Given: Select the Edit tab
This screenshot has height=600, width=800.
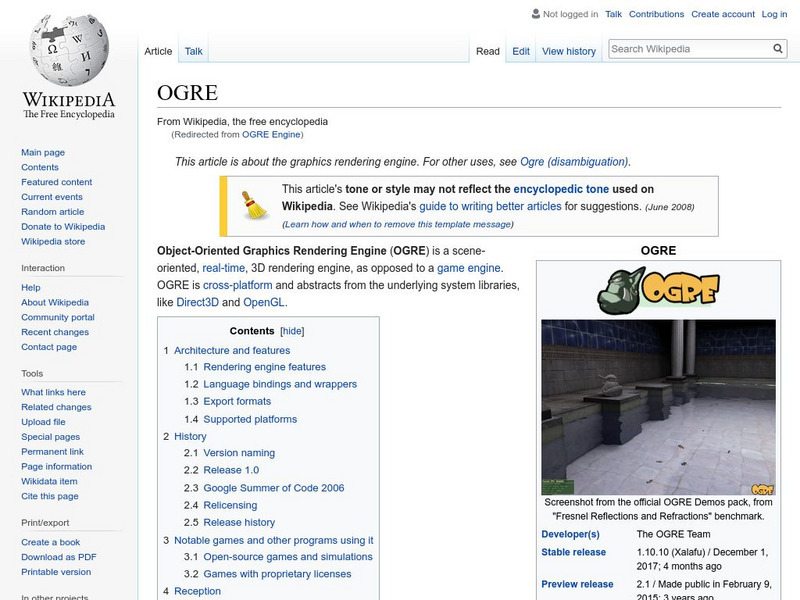Looking at the screenshot, I should [521, 50].
